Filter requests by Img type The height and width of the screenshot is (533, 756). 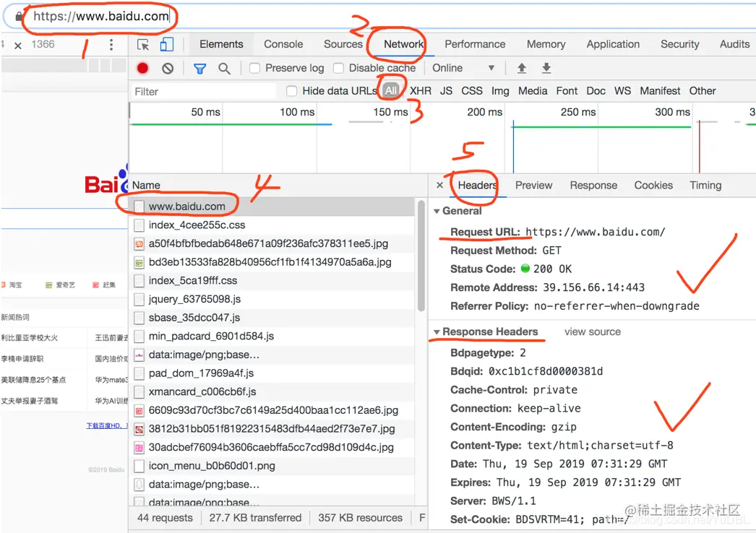500,90
